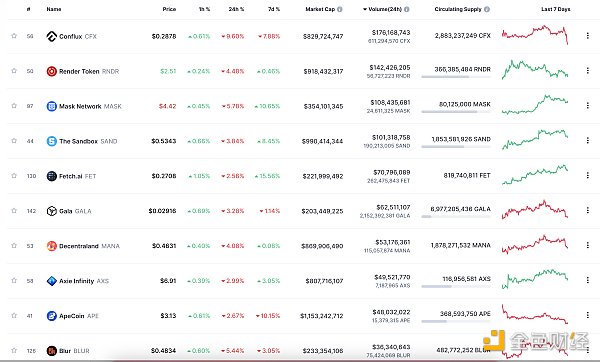Open Blur BLUR coin page
Viewport: 600px width, 362px height.
74,351
